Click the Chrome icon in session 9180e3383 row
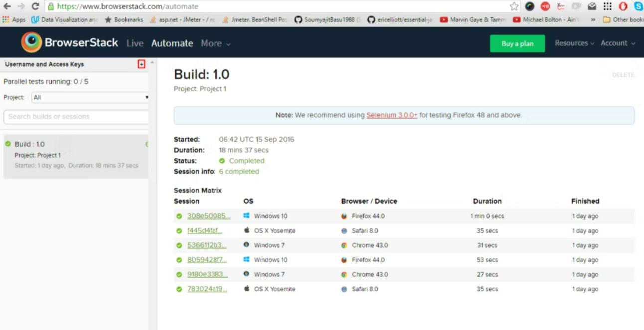The image size is (644, 330). tap(344, 274)
